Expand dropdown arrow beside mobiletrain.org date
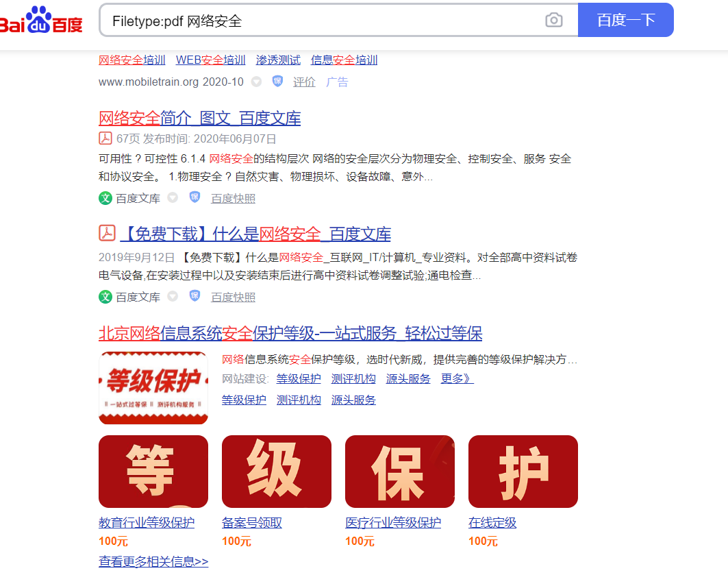This screenshot has height=573, width=728. (x=256, y=82)
